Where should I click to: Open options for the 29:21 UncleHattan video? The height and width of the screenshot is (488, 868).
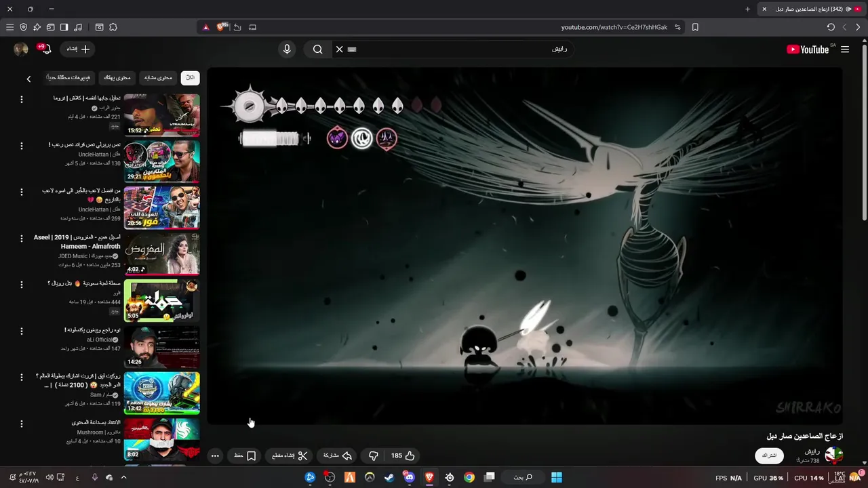(21, 146)
